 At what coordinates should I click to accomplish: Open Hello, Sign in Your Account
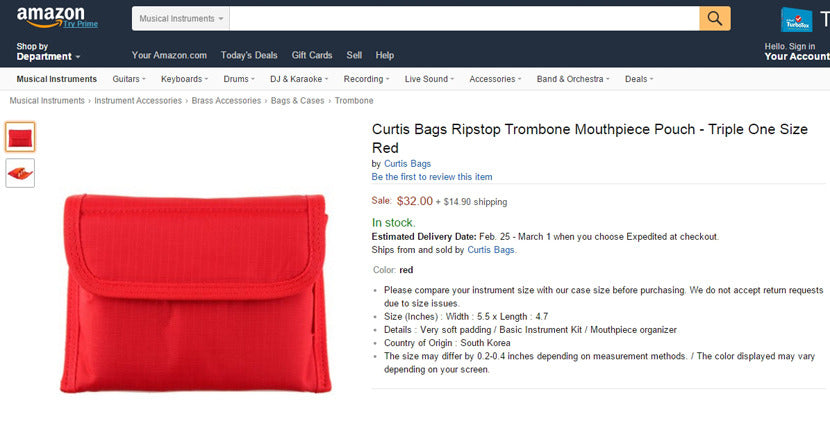tap(796, 52)
